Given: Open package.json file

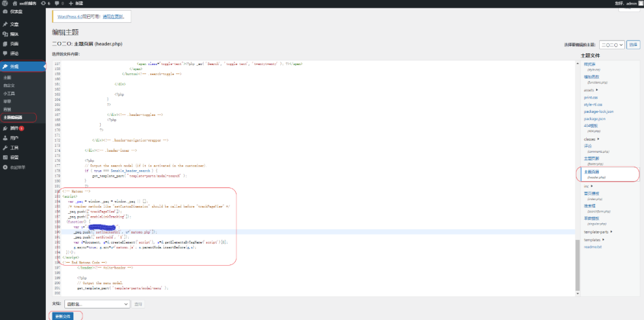Looking at the screenshot, I should point(595,119).
